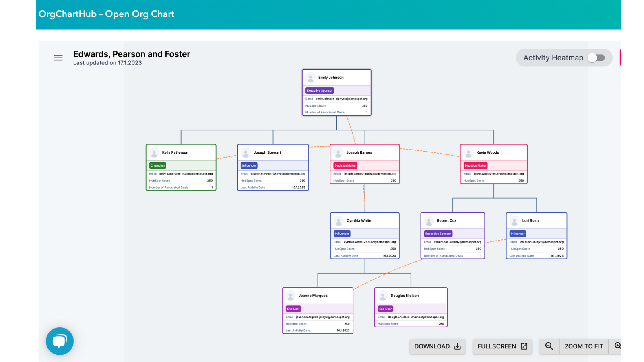Open Douglas Nielsen's contact name
Screen dimensions: 644x362
click(405, 296)
